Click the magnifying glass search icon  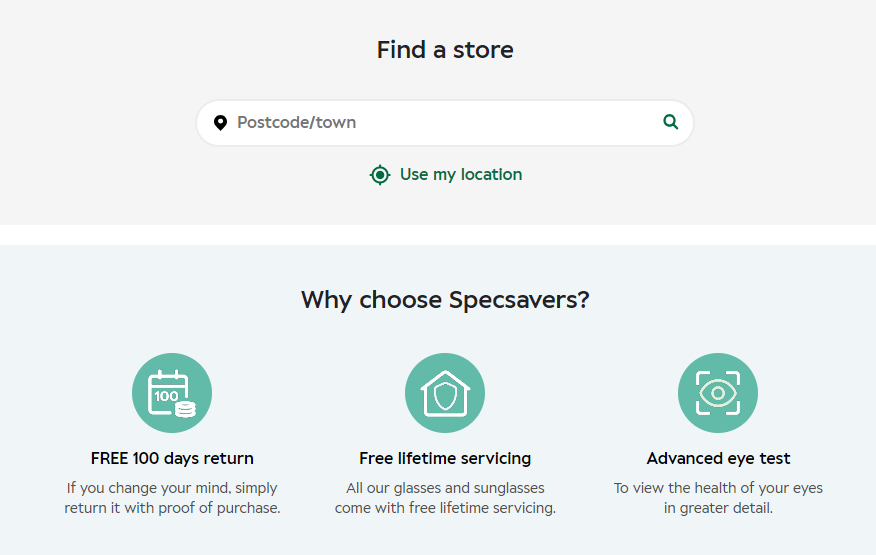point(670,122)
